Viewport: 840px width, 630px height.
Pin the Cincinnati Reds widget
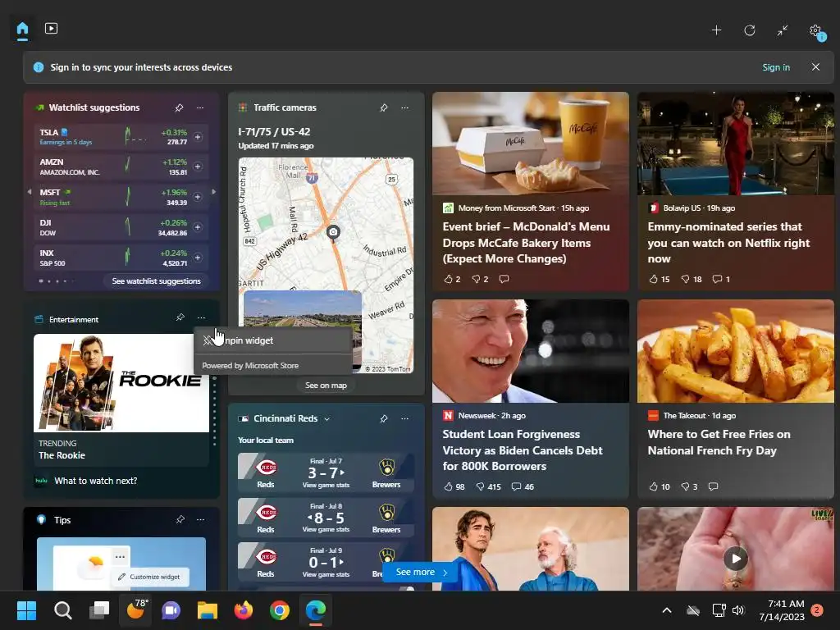[384, 418]
